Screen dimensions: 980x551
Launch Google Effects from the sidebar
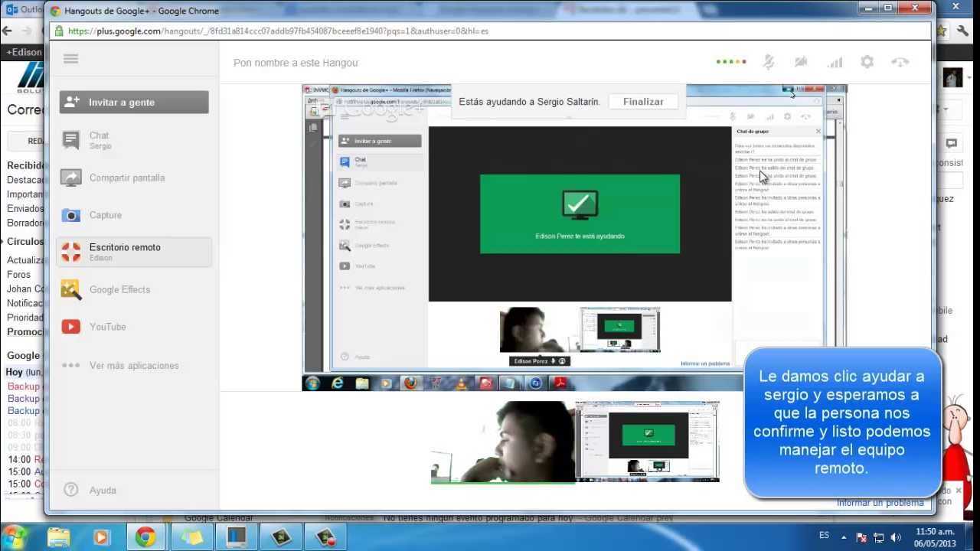pyautogui.click(x=119, y=289)
